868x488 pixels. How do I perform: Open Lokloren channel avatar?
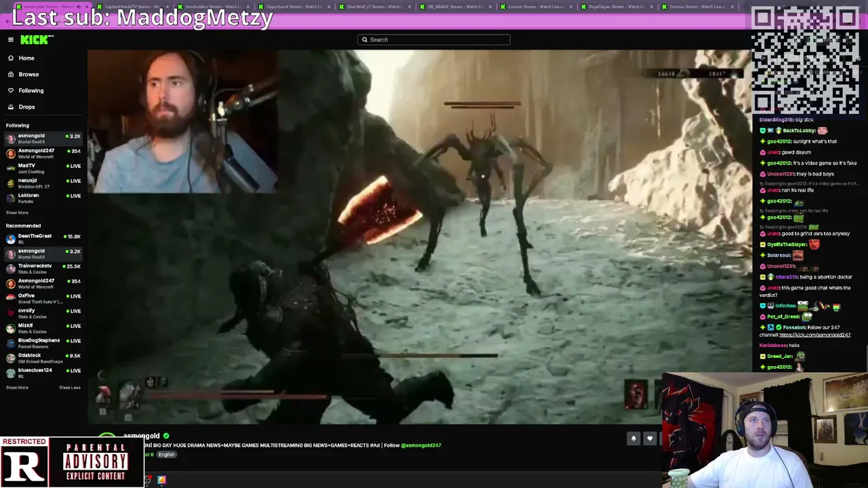[11, 199]
